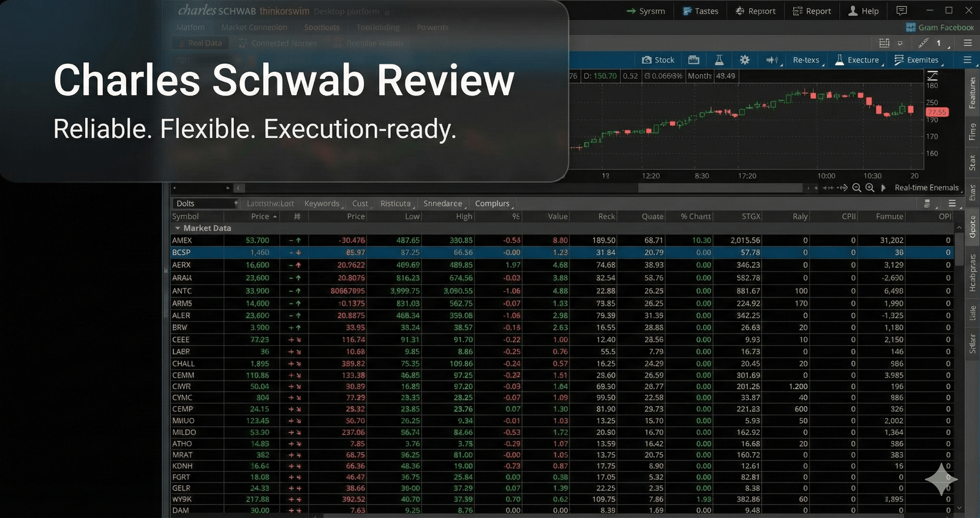
Task: Sort by the Symbol column header
Action: click(186, 216)
